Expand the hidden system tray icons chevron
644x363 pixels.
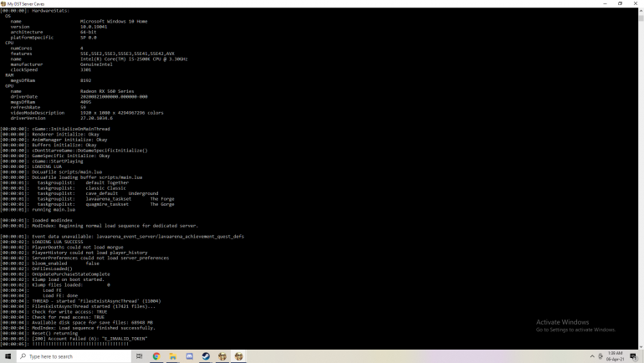click(591, 356)
